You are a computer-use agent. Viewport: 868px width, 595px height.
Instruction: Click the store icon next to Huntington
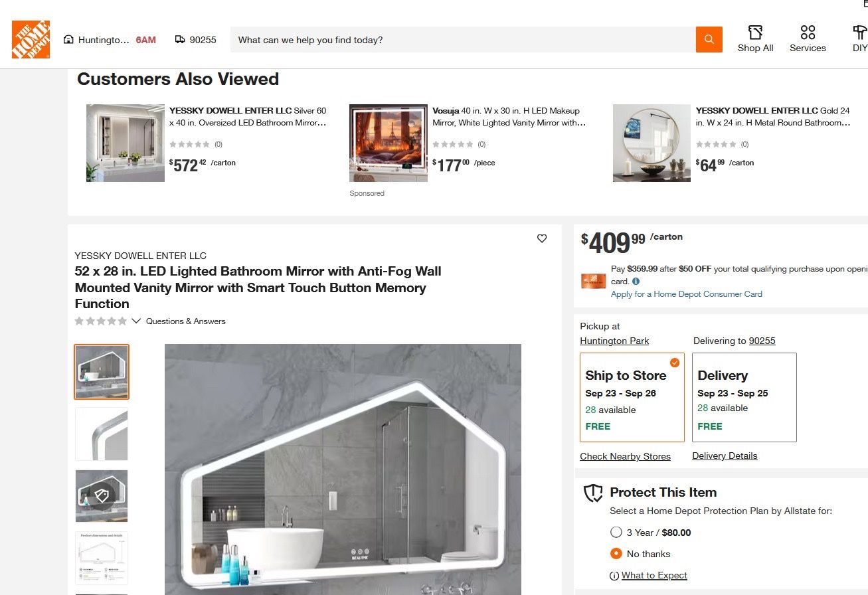(x=68, y=40)
